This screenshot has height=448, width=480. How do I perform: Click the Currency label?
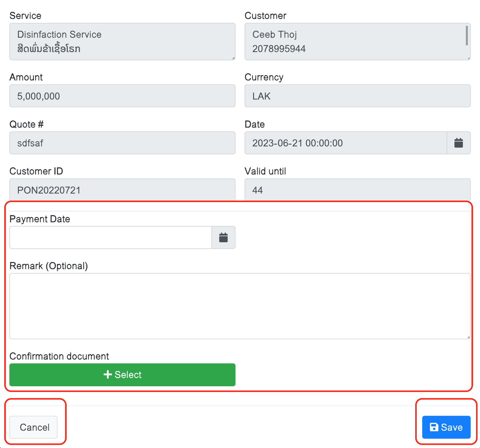[x=264, y=77]
